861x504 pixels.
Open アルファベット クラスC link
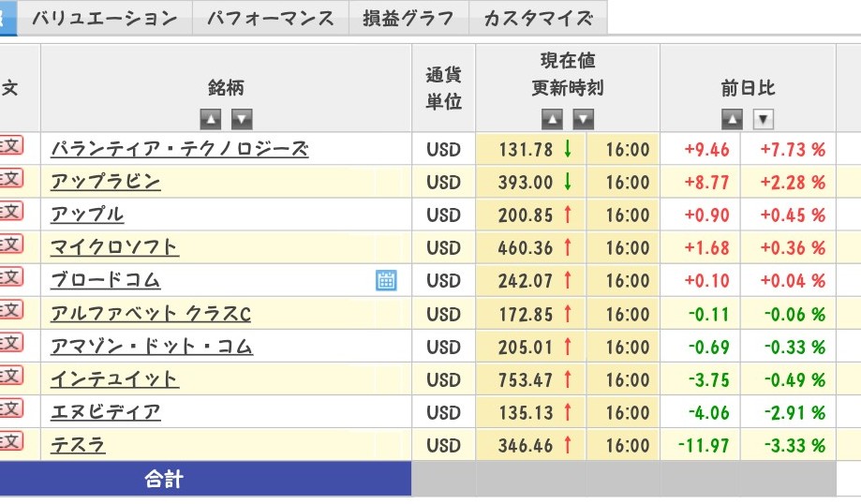[x=150, y=314]
